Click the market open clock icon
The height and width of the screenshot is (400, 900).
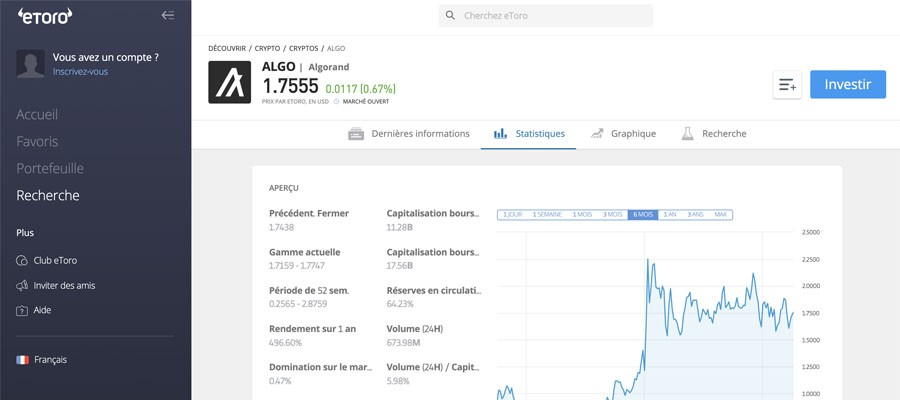(336, 102)
